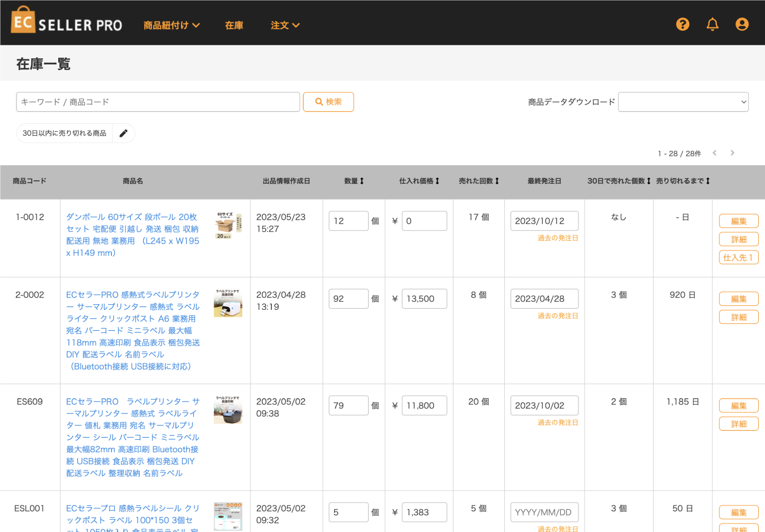Open the help question mark icon

point(682,24)
